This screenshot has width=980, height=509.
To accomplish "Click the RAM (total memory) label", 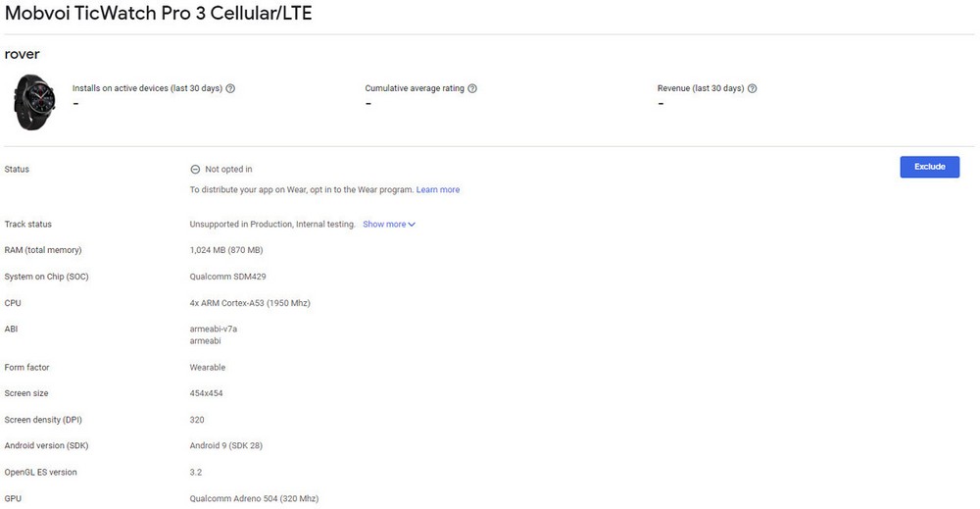I will click(x=43, y=250).
